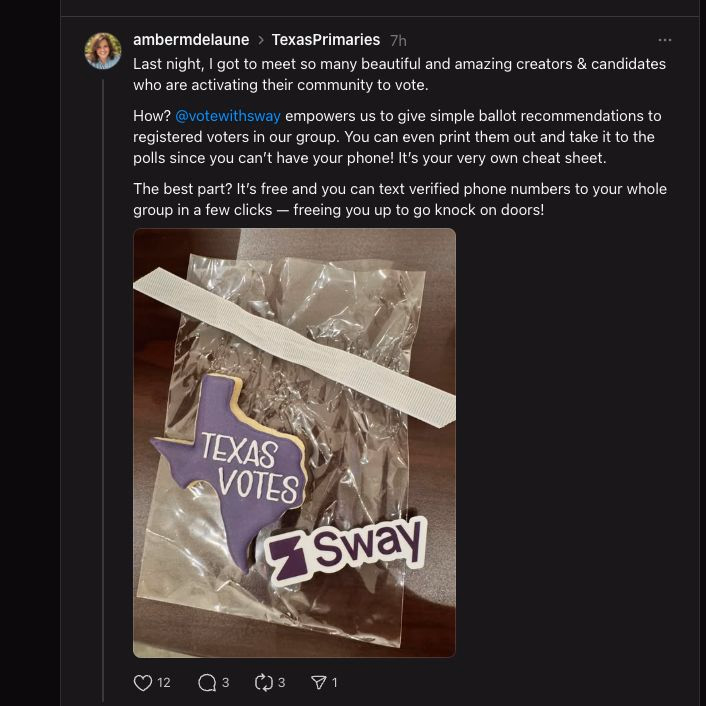Image resolution: width=706 pixels, height=706 pixels.
Task: Repost using the circular arrows icon
Action: tap(264, 683)
